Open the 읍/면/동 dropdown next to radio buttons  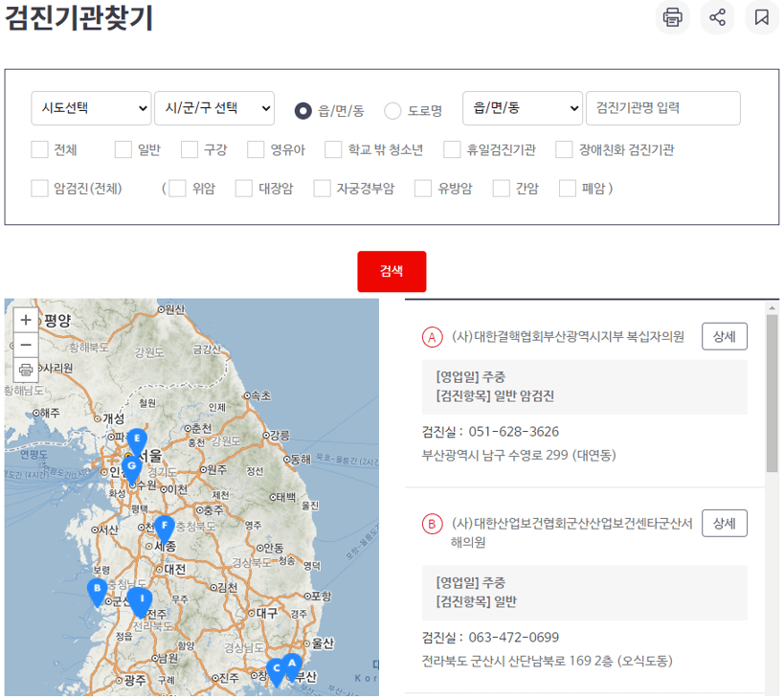point(522,108)
